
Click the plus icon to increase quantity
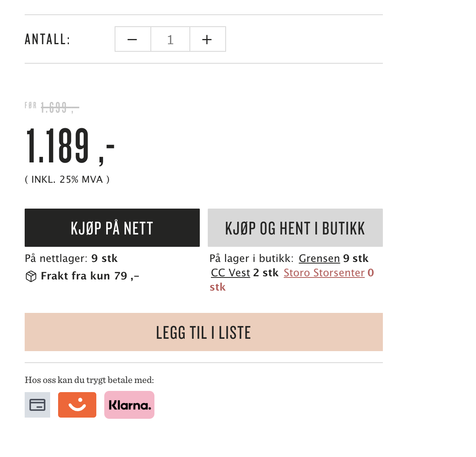tap(207, 39)
